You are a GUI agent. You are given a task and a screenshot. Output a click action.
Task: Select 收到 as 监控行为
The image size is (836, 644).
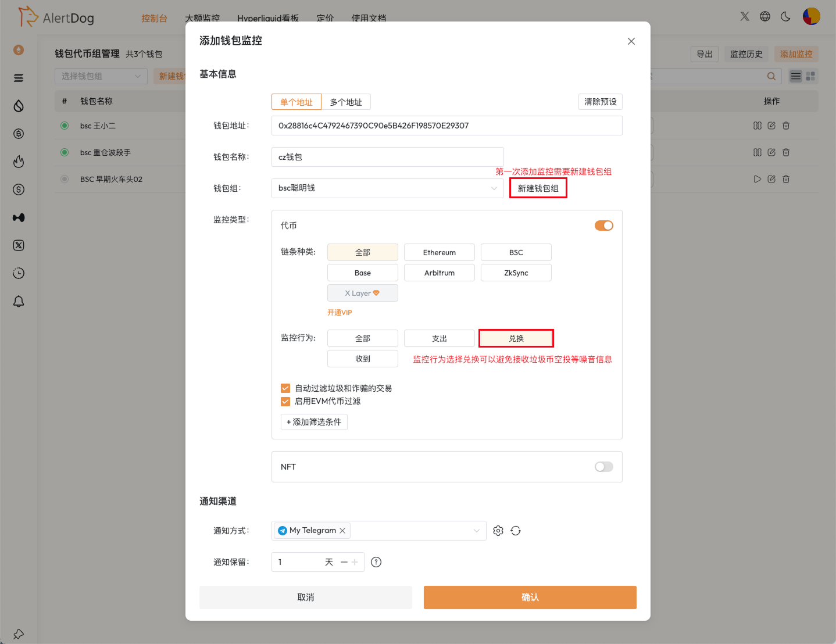coord(363,359)
